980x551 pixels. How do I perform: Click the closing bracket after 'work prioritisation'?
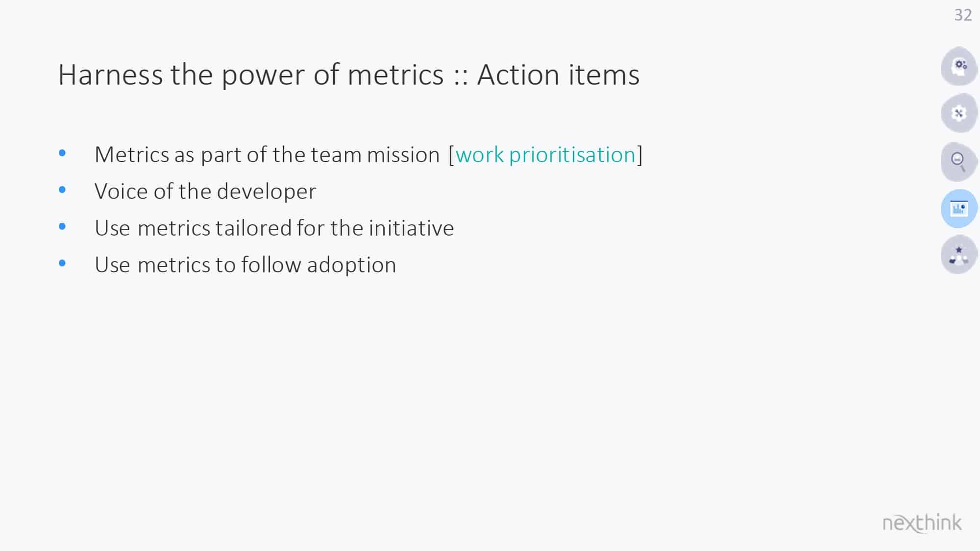[x=639, y=155]
